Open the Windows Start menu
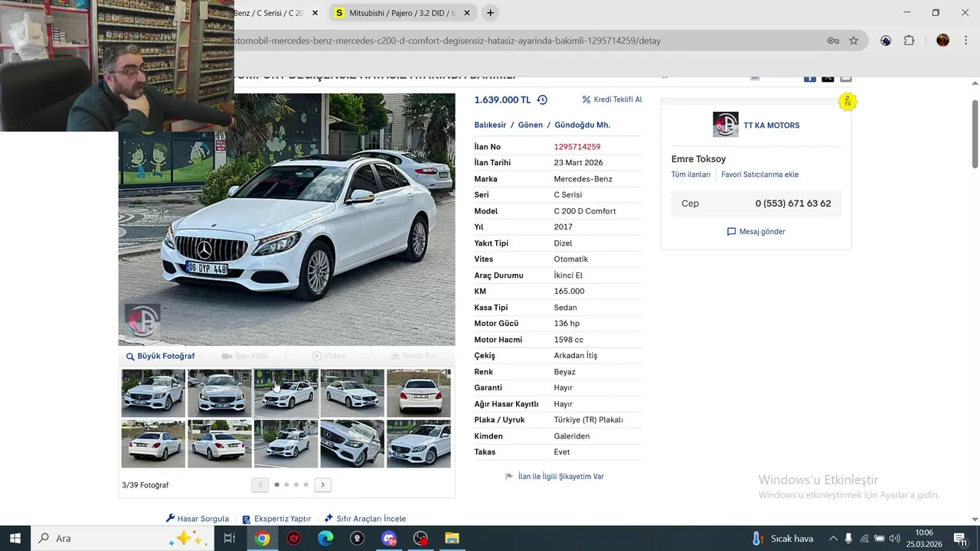Viewport: 980px width, 551px height. [x=15, y=538]
